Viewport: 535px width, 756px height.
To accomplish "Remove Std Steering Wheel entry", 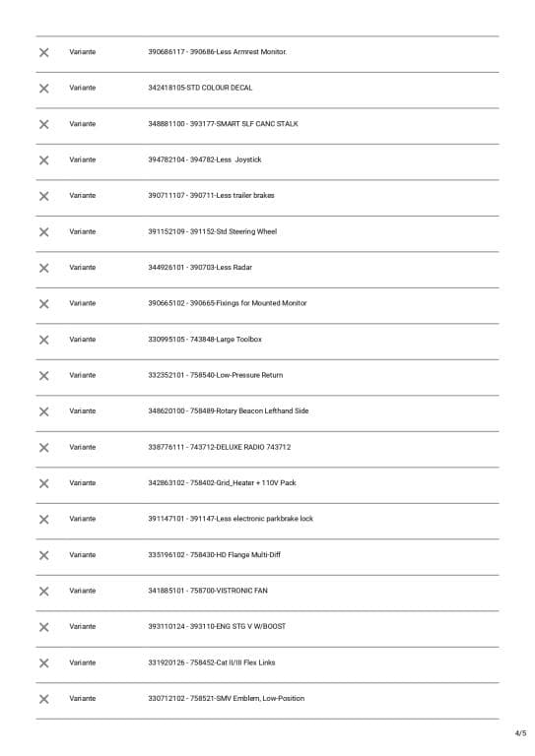I will [44, 232].
